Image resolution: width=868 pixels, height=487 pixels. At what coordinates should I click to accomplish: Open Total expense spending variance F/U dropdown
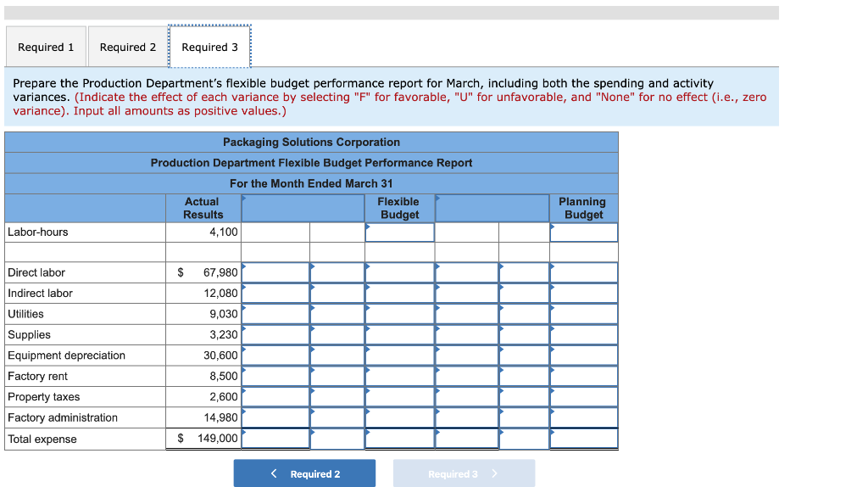337,439
